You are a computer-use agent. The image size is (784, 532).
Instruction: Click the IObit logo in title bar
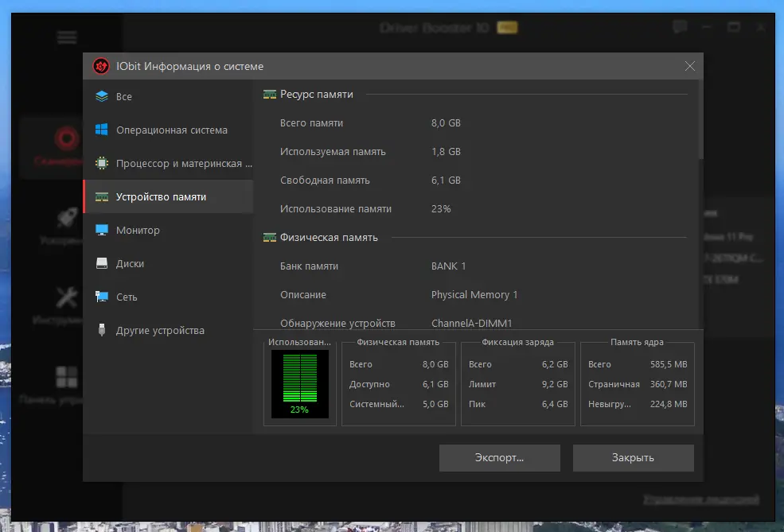click(101, 66)
